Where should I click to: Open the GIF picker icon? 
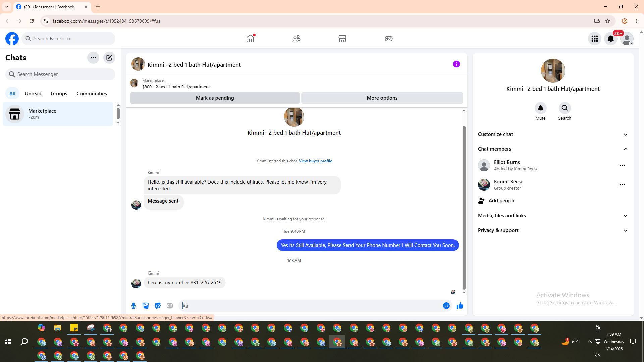pyautogui.click(x=170, y=306)
